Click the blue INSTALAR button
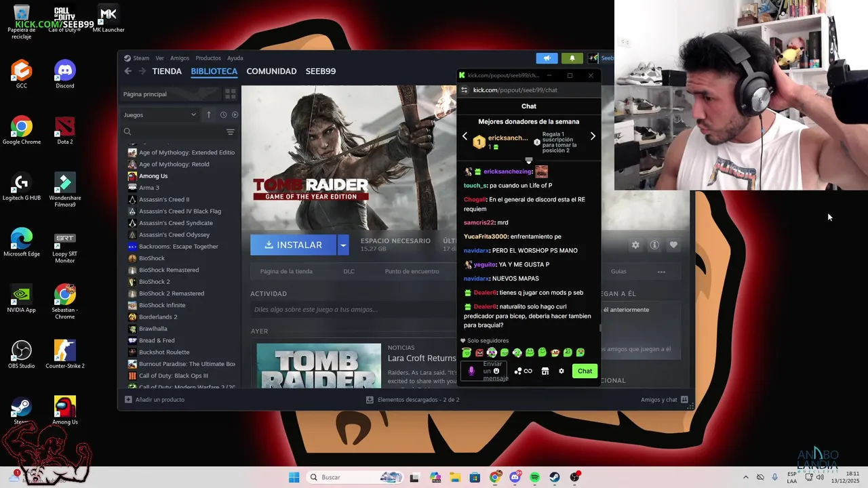868x488 pixels. 294,245
